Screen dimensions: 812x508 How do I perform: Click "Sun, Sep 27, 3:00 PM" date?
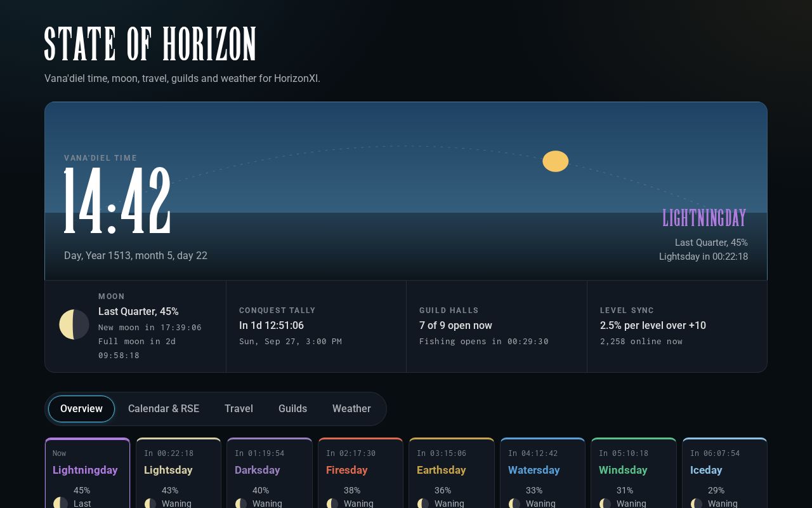coord(291,342)
